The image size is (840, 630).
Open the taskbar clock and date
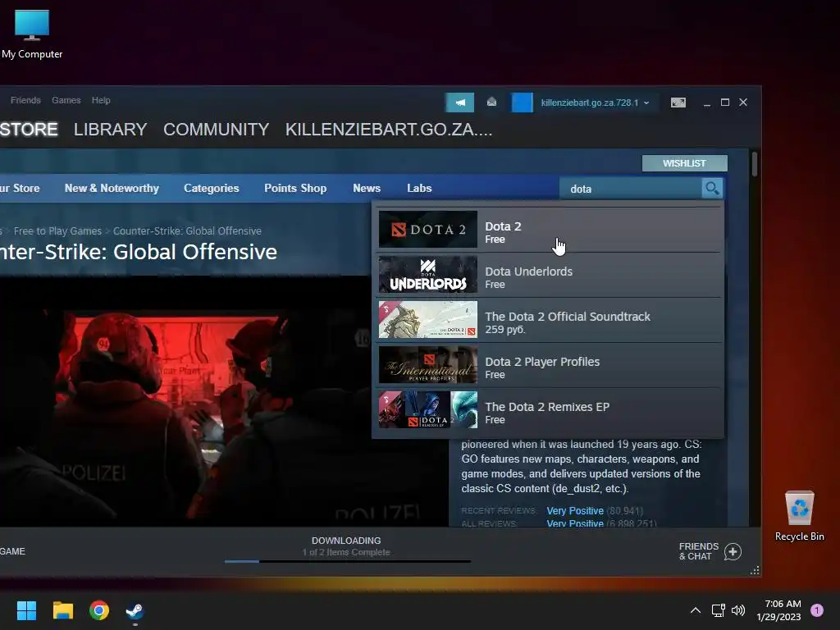click(x=778, y=610)
